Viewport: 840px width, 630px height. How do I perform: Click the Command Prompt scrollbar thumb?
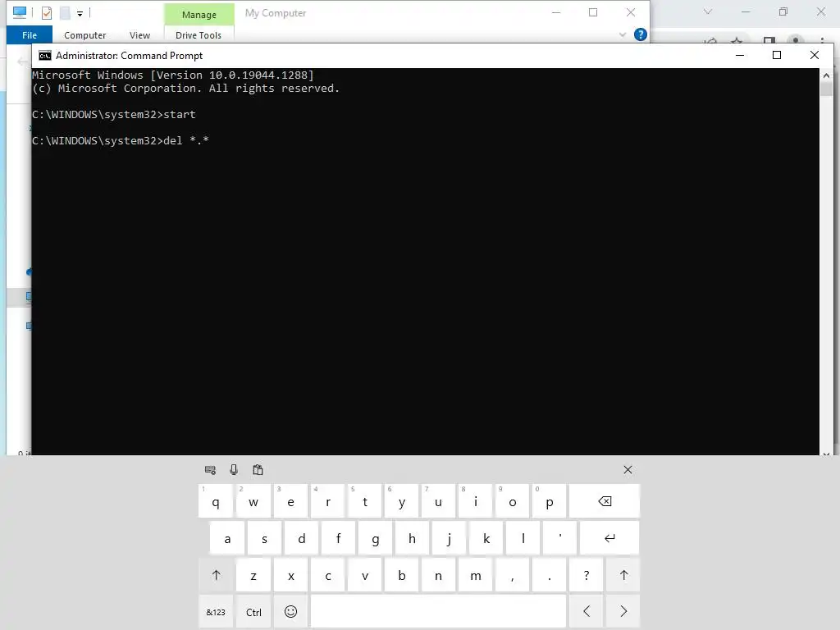[826, 89]
